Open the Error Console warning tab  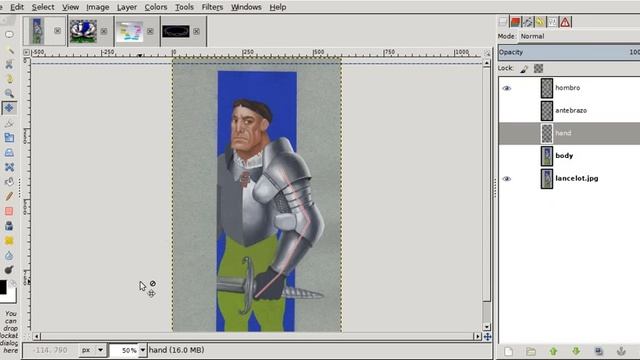click(565, 22)
